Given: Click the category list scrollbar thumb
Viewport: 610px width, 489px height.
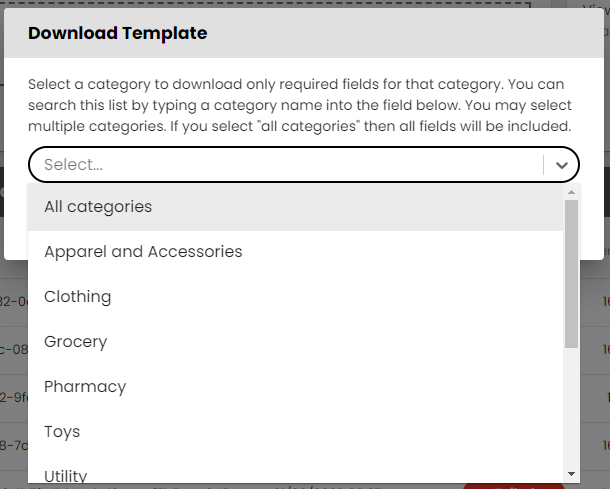Looking at the screenshot, I should tap(572, 272).
